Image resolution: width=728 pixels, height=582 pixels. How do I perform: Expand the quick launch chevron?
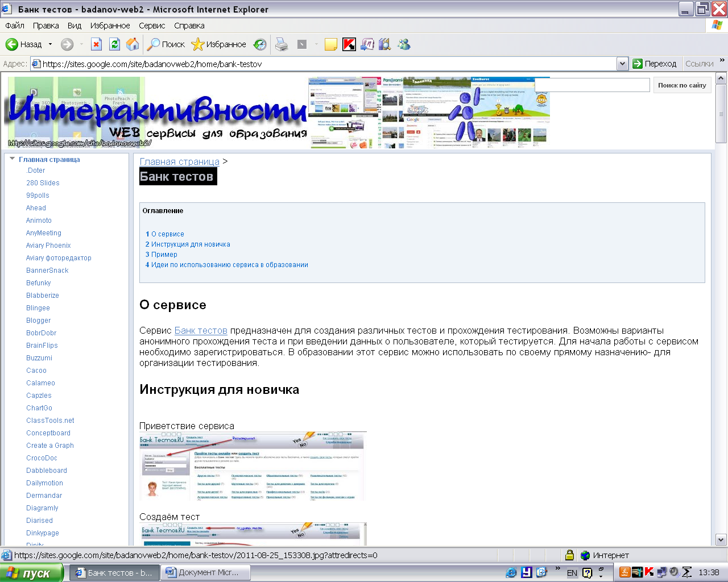coord(557,568)
